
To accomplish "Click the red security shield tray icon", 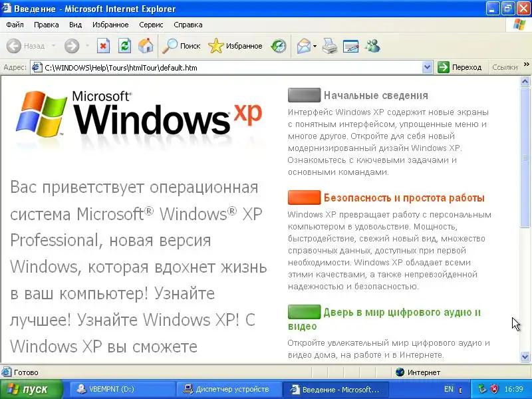I will click(x=495, y=389).
